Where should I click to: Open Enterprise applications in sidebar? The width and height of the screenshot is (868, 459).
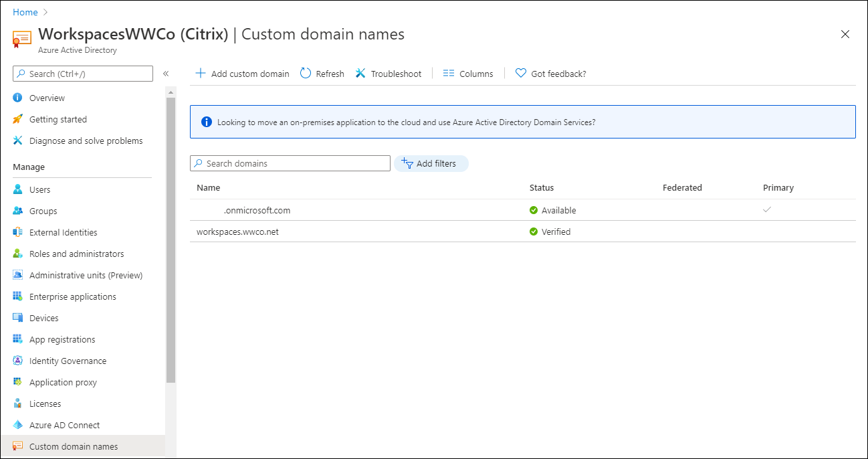[x=72, y=296]
